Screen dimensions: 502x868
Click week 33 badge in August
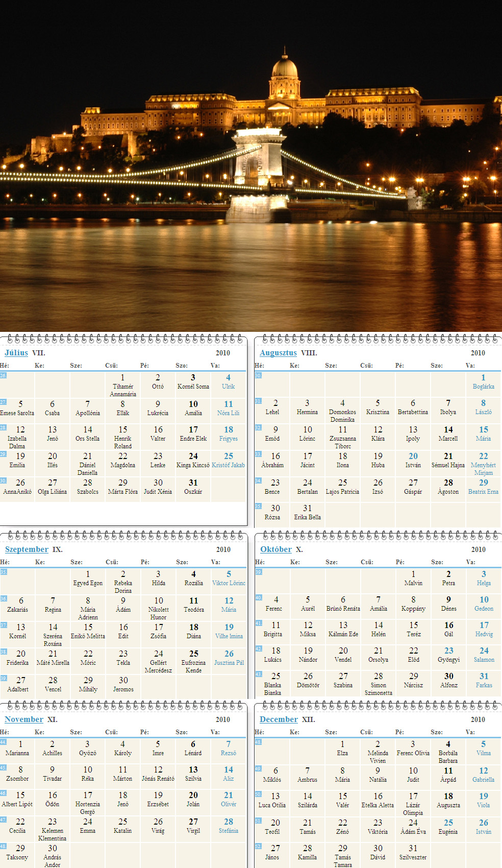[258, 454]
